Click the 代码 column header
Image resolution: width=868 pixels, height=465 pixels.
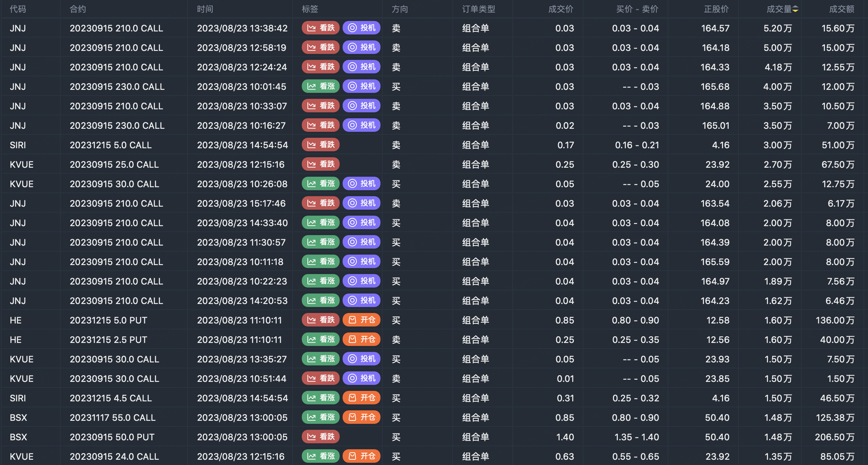(18, 9)
